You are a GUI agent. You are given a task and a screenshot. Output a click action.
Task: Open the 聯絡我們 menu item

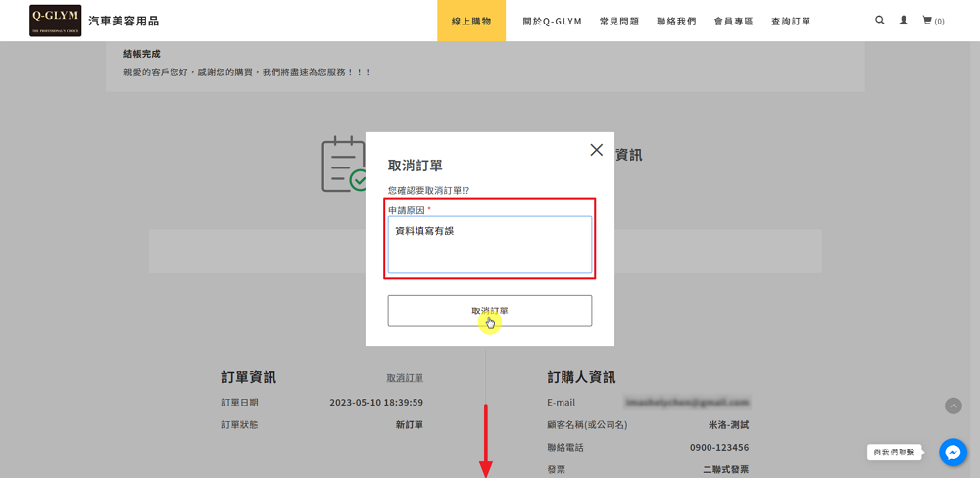[676, 21]
